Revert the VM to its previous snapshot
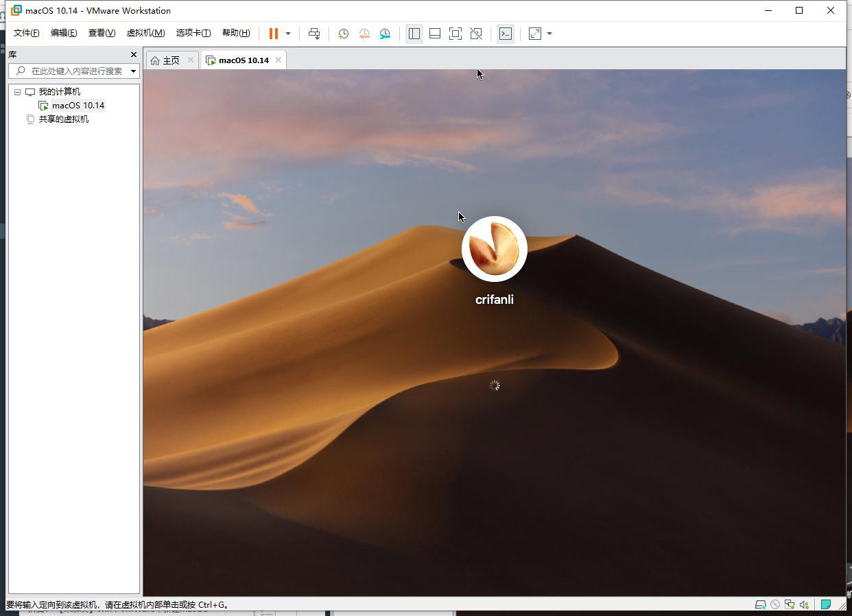This screenshot has width=852, height=616. (364, 34)
